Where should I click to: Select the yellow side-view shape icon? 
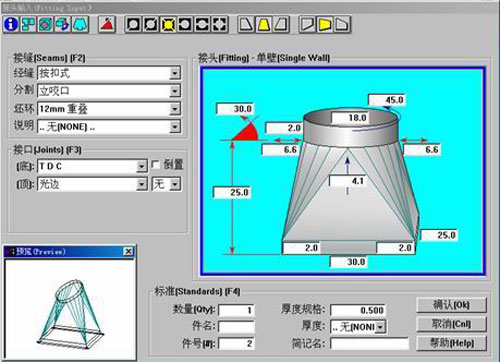325,24
